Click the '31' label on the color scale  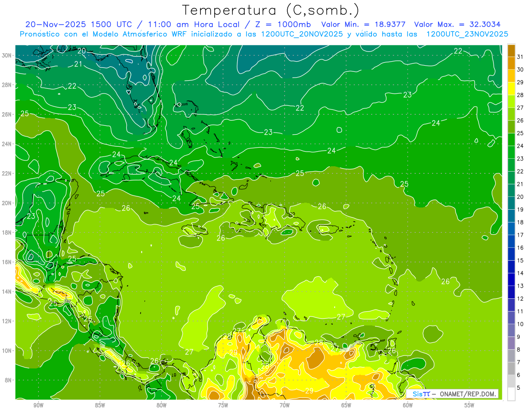pos(521,56)
